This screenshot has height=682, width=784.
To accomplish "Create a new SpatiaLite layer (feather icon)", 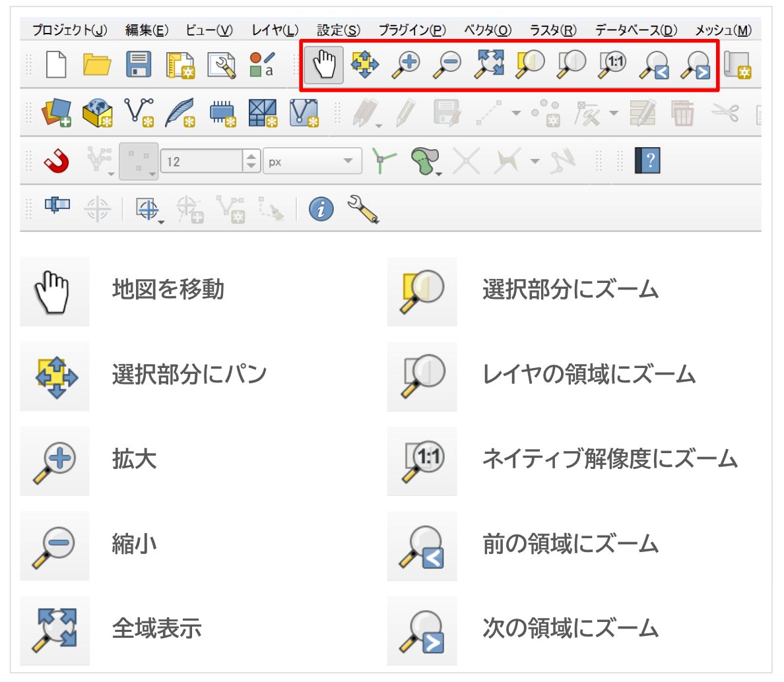I will click(180, 112).
